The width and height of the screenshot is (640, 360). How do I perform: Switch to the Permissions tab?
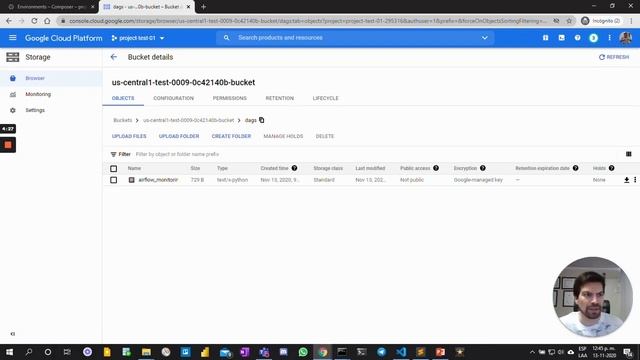pyautogui.click(x=229, y=98)
